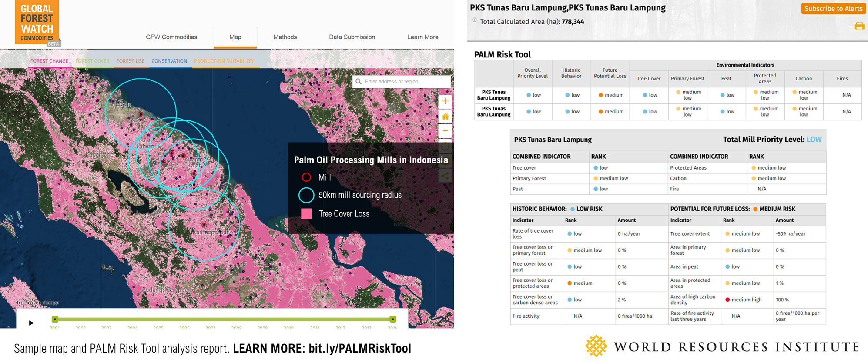Screen dimensions: 868x363
Task: Click the Environmental Indicators header
Action: point(745,65)
